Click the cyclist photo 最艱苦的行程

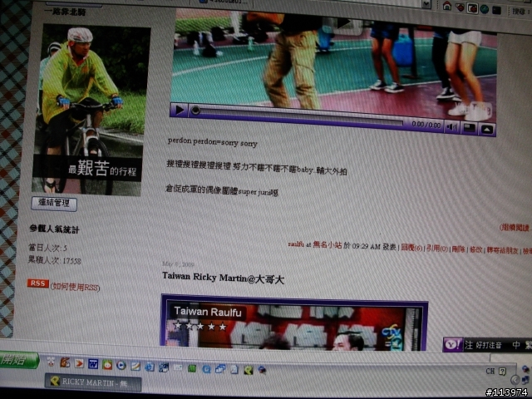[x=91, y=111]
